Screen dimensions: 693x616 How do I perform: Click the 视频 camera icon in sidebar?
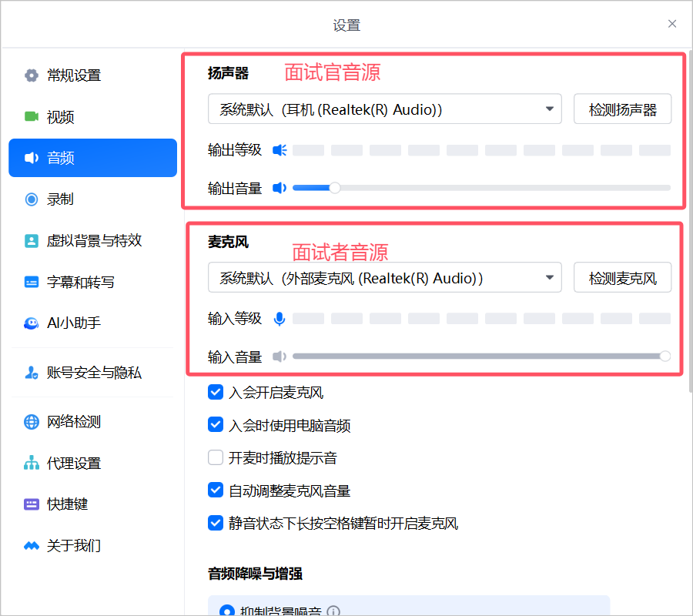click(x=32, y=117)
